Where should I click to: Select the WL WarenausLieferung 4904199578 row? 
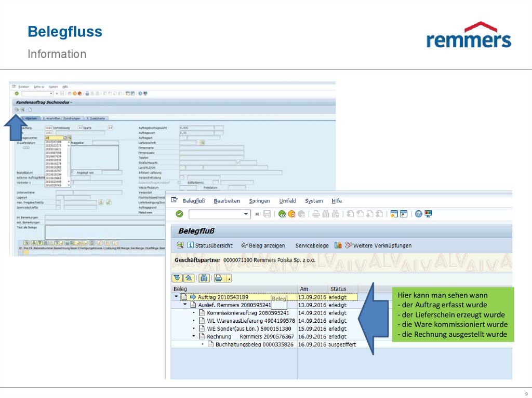[x=264, y=321]
